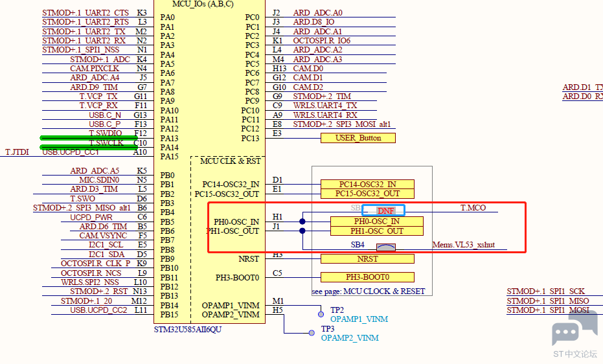
Task: Click the TP3 test point circle symbol
Action: (312, 333)
